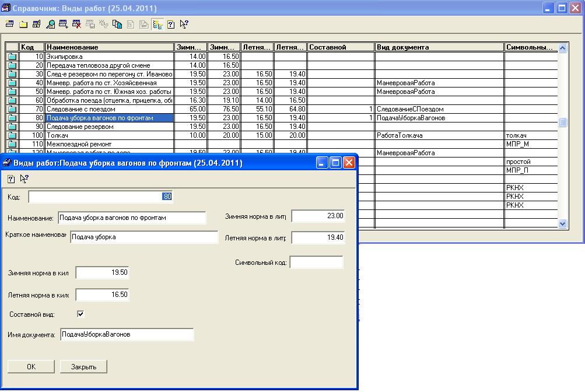This screenshot has height=392, width=585.
Task: Click the простой symbolic code cell
Action: click(x=531, y=162)
